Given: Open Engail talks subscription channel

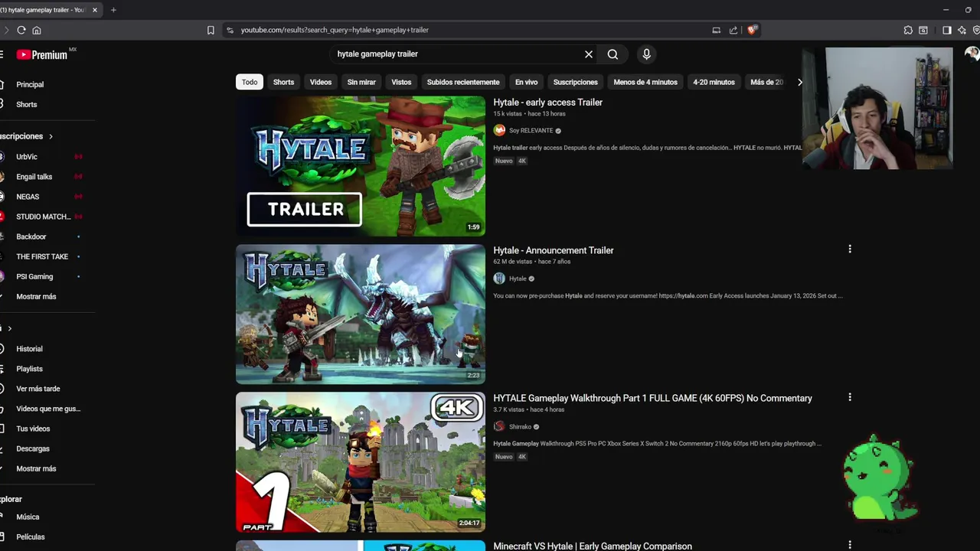Looking at the screenshot, I should [x=34, y=177].
